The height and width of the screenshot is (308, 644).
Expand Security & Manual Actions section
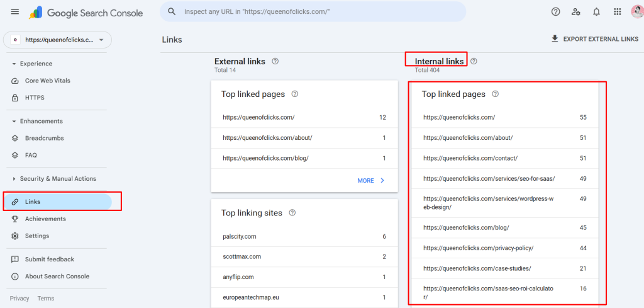coord(54,179)
